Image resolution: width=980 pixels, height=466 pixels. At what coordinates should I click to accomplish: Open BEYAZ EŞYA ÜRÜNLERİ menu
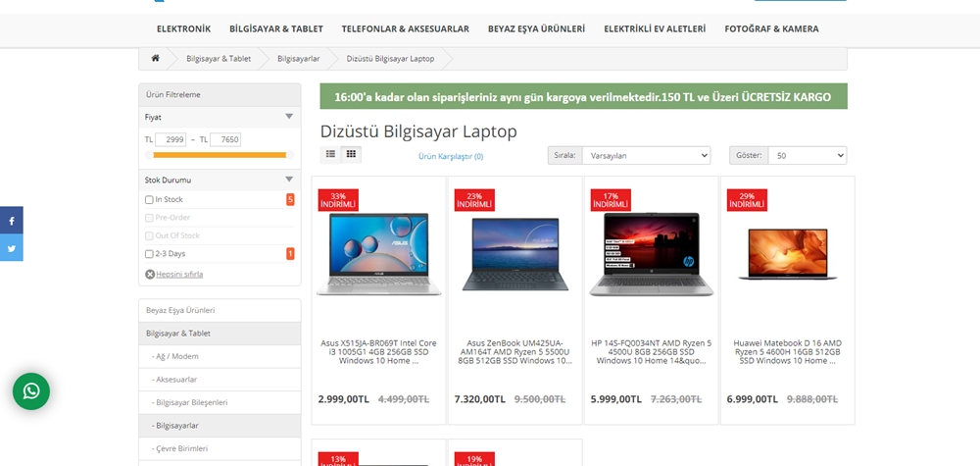536,28
